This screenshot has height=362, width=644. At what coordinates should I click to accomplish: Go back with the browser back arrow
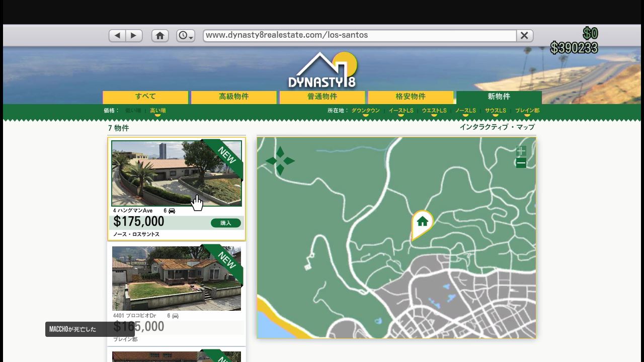tap(117, 36)
